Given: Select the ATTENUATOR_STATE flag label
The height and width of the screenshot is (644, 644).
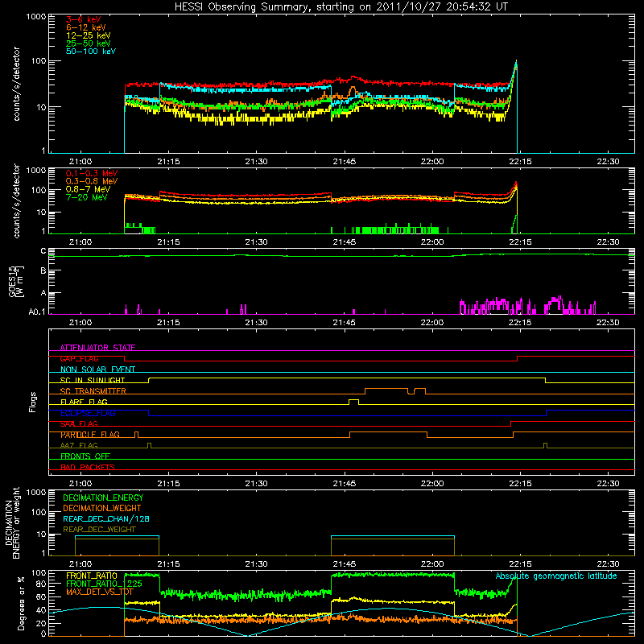Looking at the screenshot, I should click(x=97, y=348).
